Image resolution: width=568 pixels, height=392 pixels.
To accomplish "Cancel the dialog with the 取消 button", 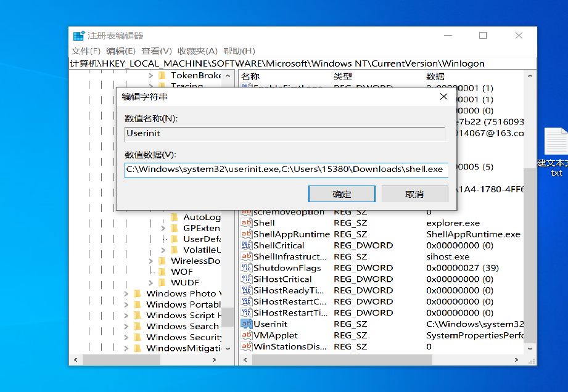I will point(414,194).
